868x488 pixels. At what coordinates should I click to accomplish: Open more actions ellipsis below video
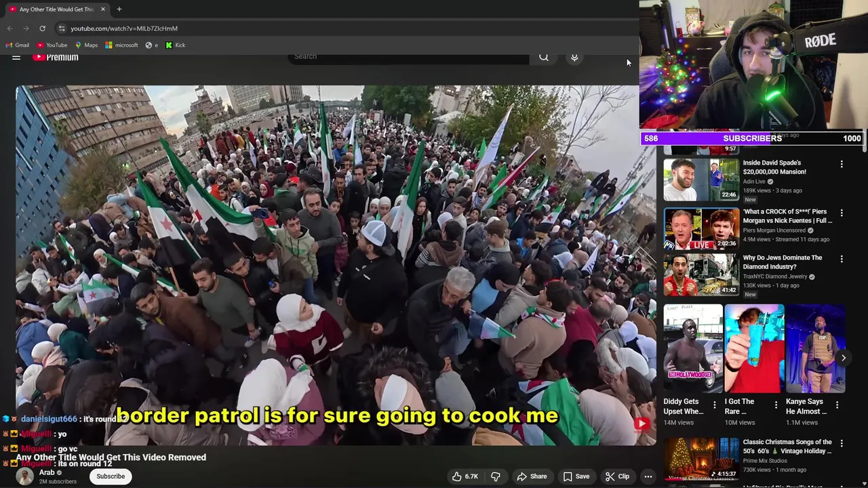pos(648,476)
